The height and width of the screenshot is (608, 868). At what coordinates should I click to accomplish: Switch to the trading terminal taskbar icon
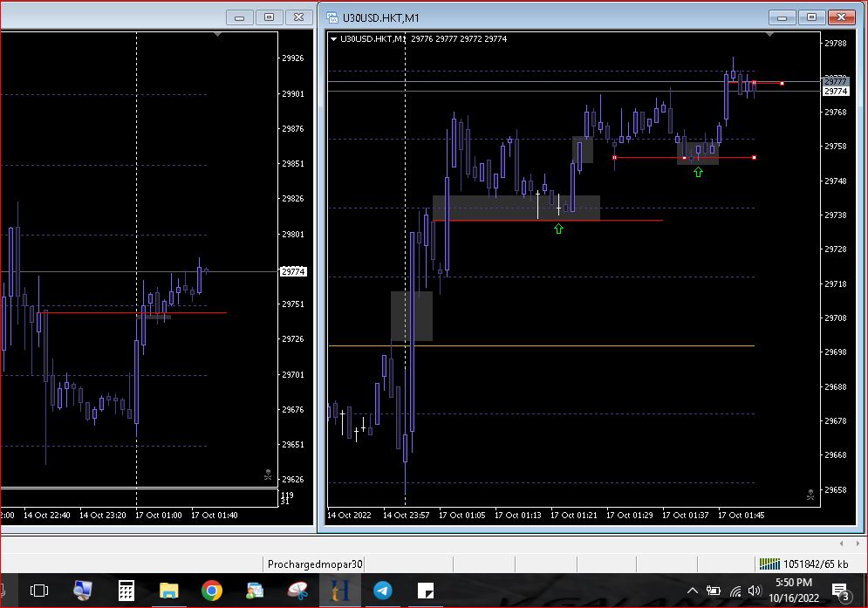(339, 591)
